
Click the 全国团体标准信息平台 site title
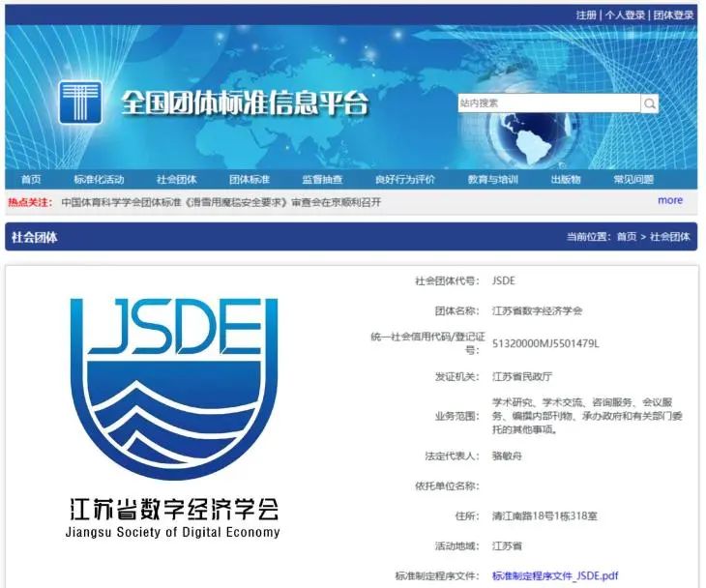click(x=245, y=103)
